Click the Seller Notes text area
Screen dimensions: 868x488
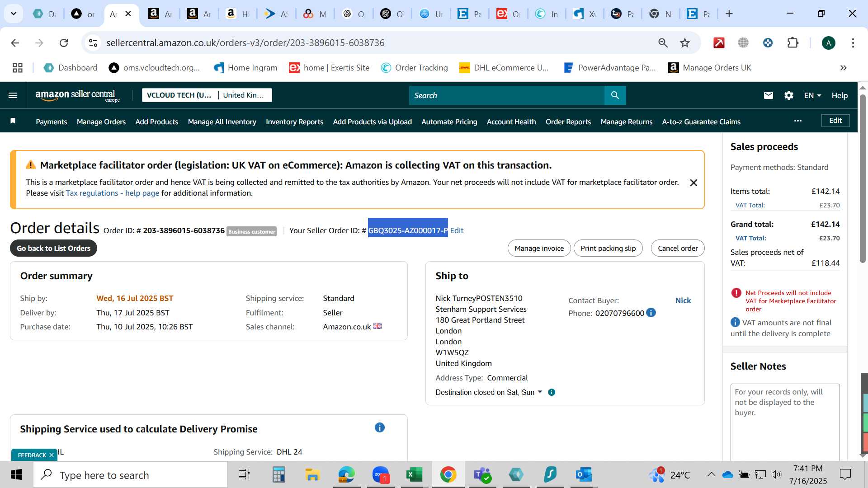click(x=785, y=422)
